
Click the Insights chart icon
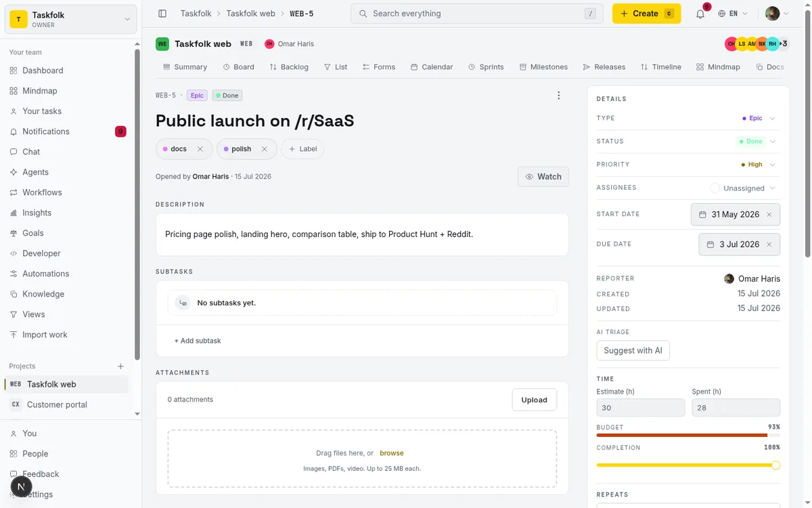point(14,213)
